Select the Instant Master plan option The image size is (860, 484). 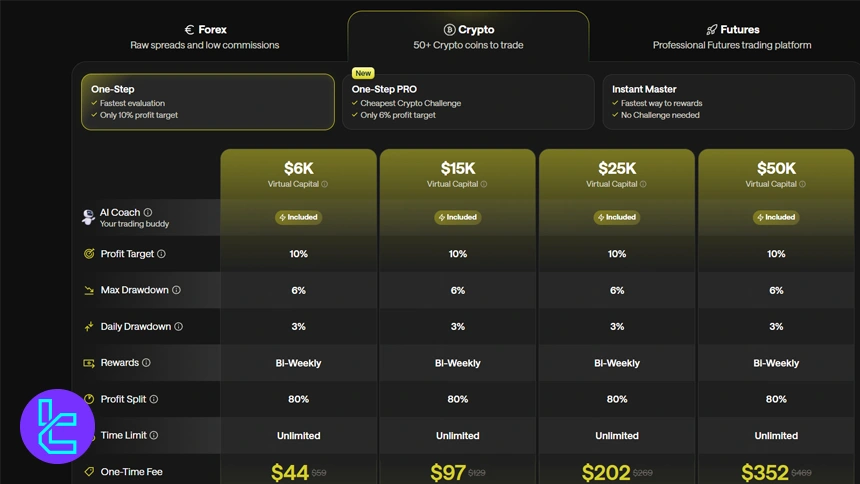728,101
